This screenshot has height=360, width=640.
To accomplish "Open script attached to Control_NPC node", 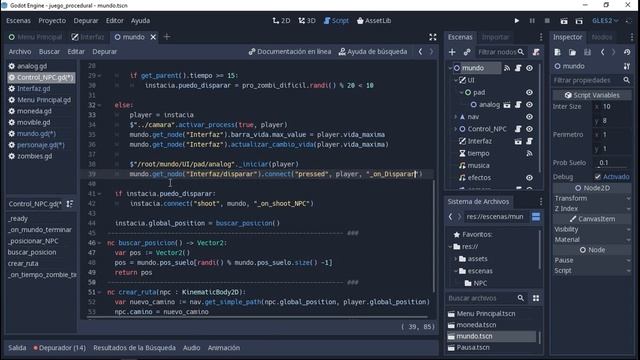I will pos(518,129).
